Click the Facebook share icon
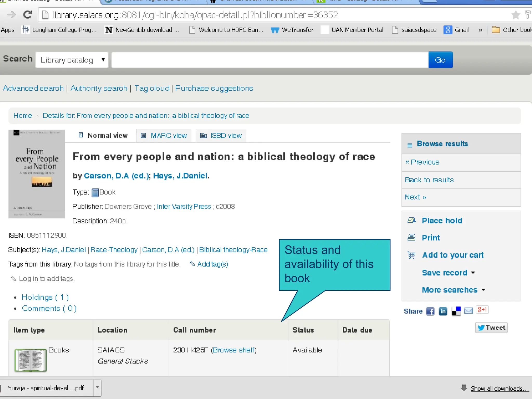 point(430,311)
